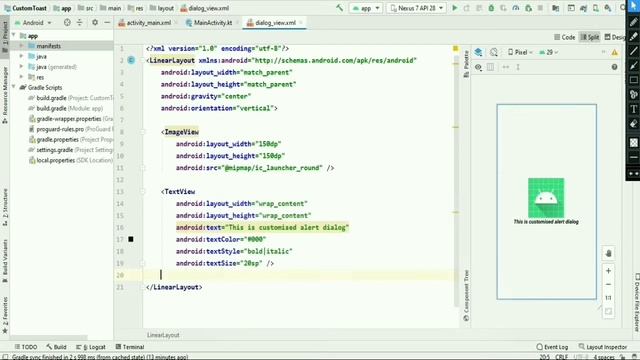This screenshot has width=640, height=360.
Task: Collapse the Gradle Scripts node
Action: pyautogui.click(x=14, y=87)
